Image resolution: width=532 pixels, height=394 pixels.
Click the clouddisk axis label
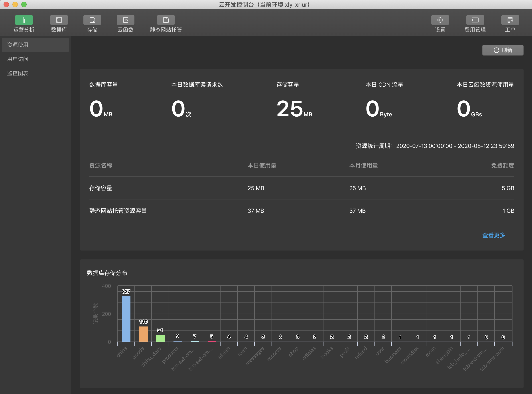[410, 356]
